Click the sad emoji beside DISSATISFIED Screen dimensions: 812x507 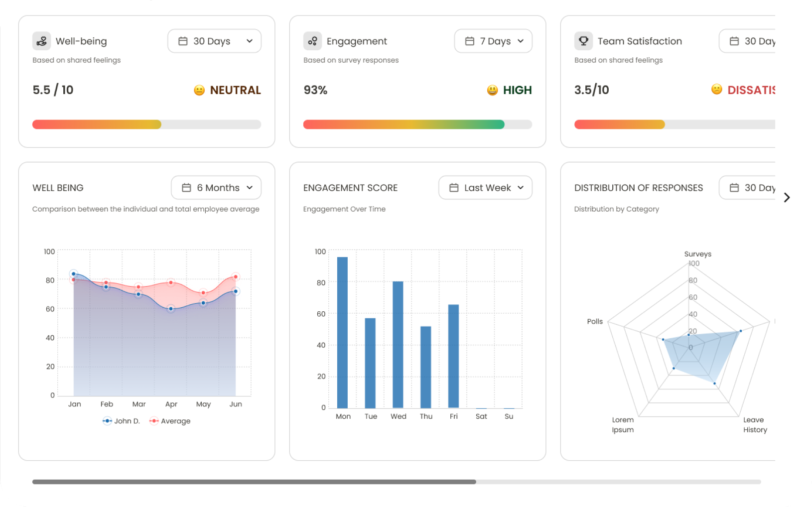[x=716, y=89]
